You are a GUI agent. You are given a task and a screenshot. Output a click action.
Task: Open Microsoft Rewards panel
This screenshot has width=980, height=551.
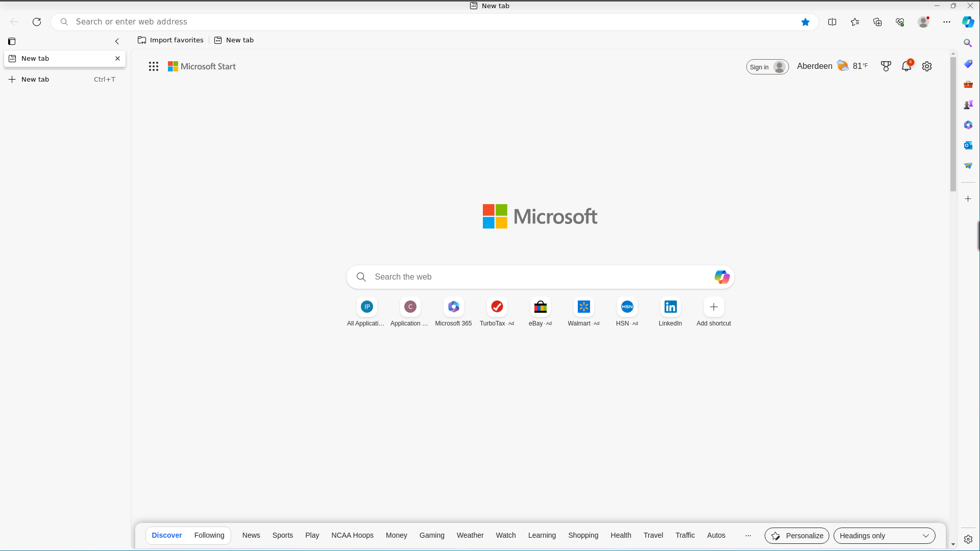(887, 66)
